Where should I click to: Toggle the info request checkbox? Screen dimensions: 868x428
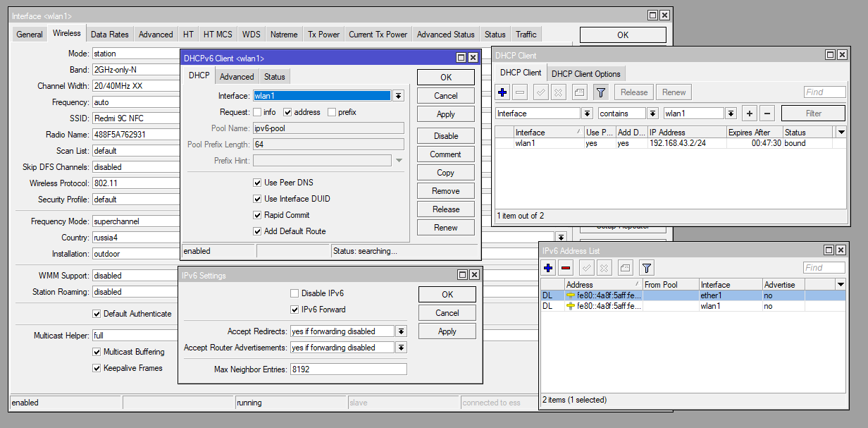[x=258, y=112]
